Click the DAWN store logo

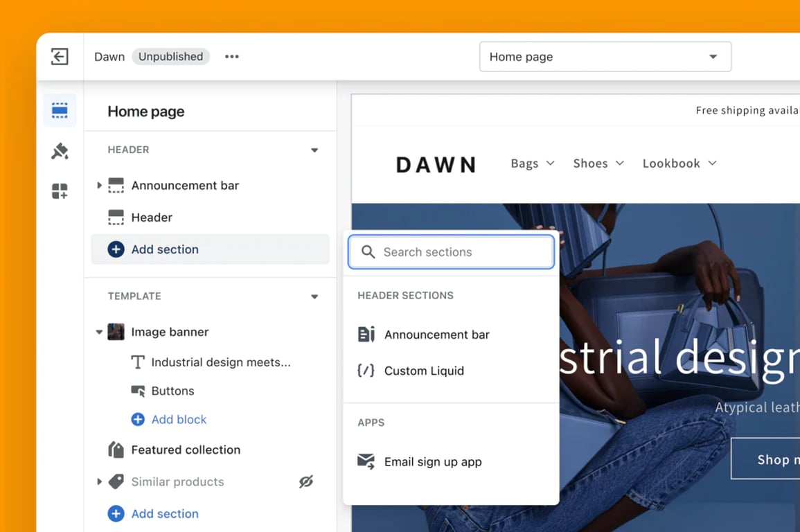pyautogui.click(x=436, y=164)
